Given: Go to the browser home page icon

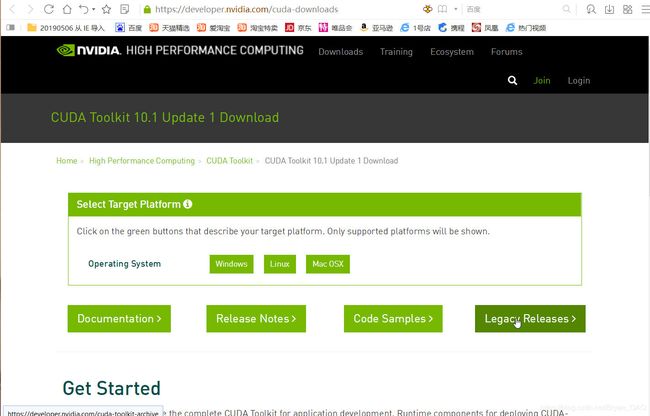Looking at the screenshot, I should click(x=67, y=9).
